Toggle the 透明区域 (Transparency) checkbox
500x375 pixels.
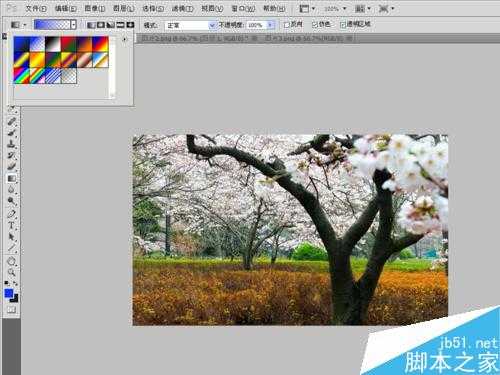coord(343,25)
